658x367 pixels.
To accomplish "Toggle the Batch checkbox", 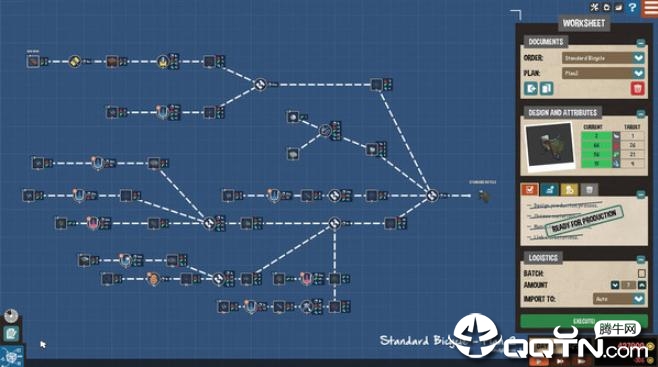I will pyautogui.click(x=641, y=273).
